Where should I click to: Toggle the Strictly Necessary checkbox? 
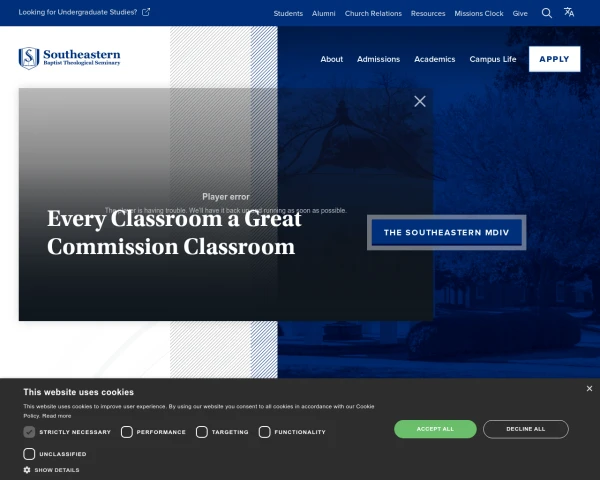tap(29, 432)
